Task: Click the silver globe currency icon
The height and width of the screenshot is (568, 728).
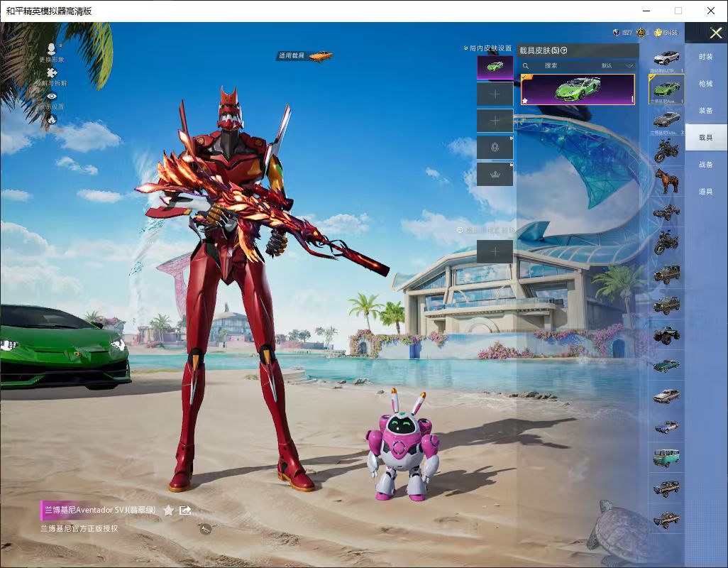Action: (x=616, y=33)
